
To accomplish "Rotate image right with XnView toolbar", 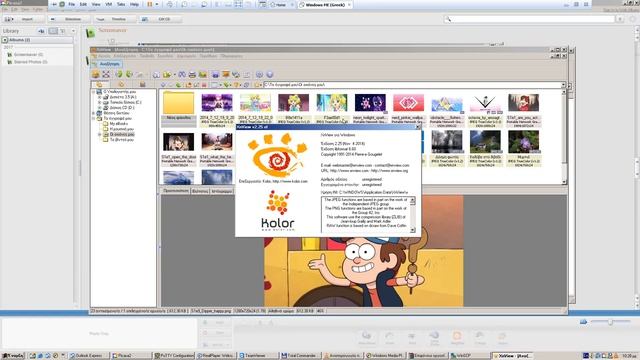I will tap(129, 74).
